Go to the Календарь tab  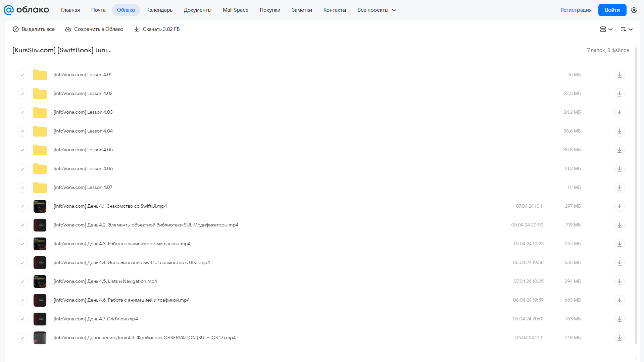coord(159,10)
